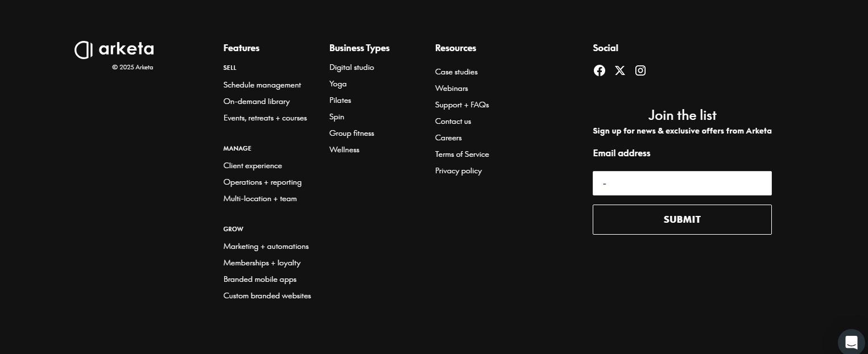Open the Instagram social icon

pyautogui.click(x=640, y=70)
